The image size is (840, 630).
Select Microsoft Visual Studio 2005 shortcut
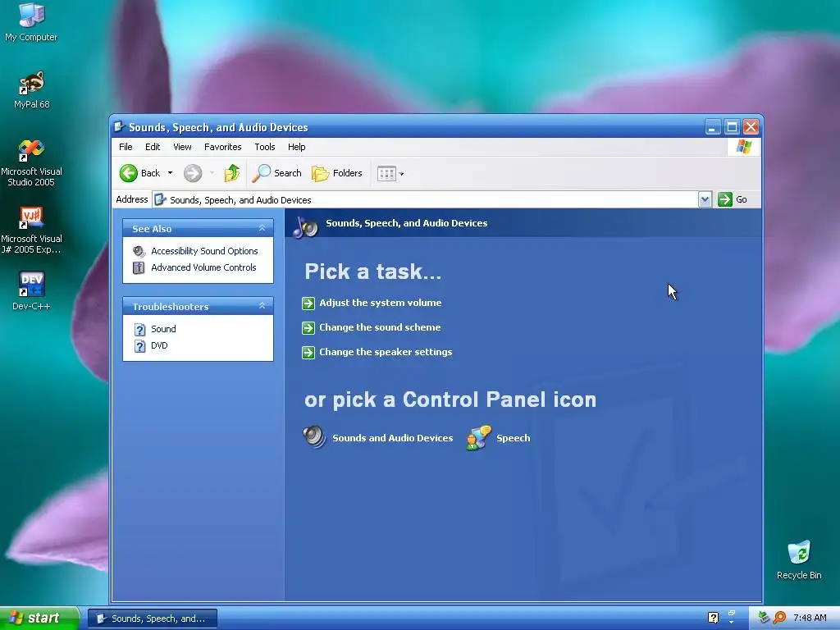click(31, 162)
